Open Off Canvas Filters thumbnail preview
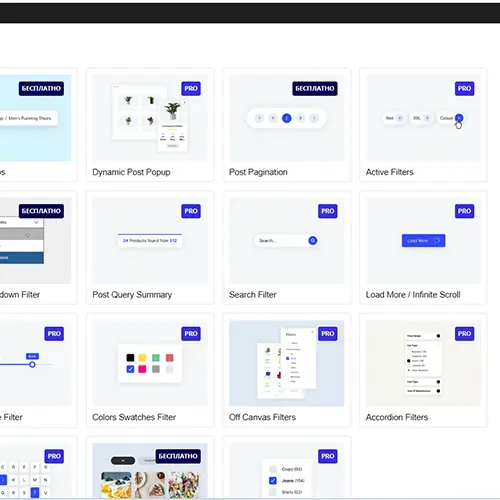Screen dimensions: 500x500 tap(287, 363)
